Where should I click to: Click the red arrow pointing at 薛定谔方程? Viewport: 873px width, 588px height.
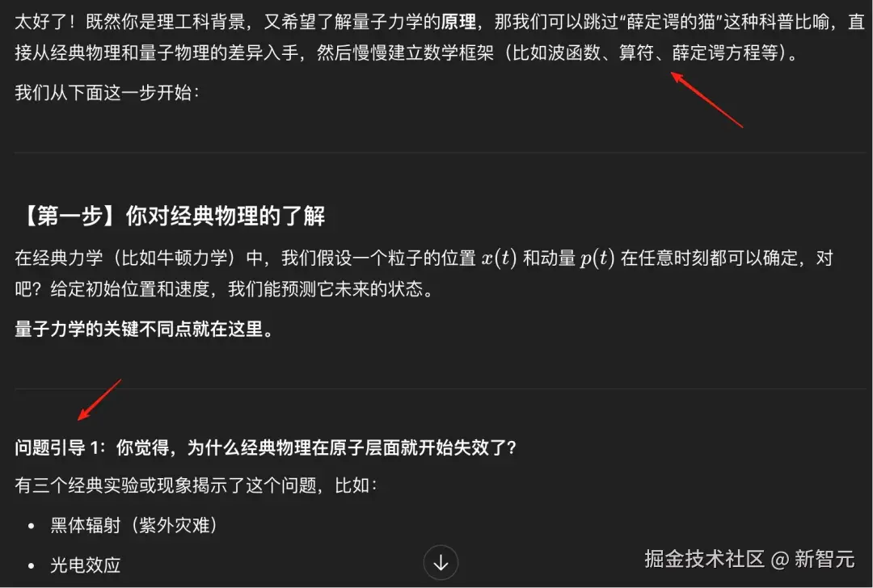coord(706,100)
